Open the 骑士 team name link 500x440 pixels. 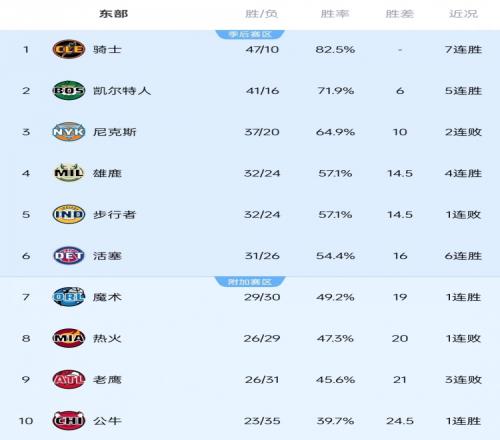coord(107,49)
